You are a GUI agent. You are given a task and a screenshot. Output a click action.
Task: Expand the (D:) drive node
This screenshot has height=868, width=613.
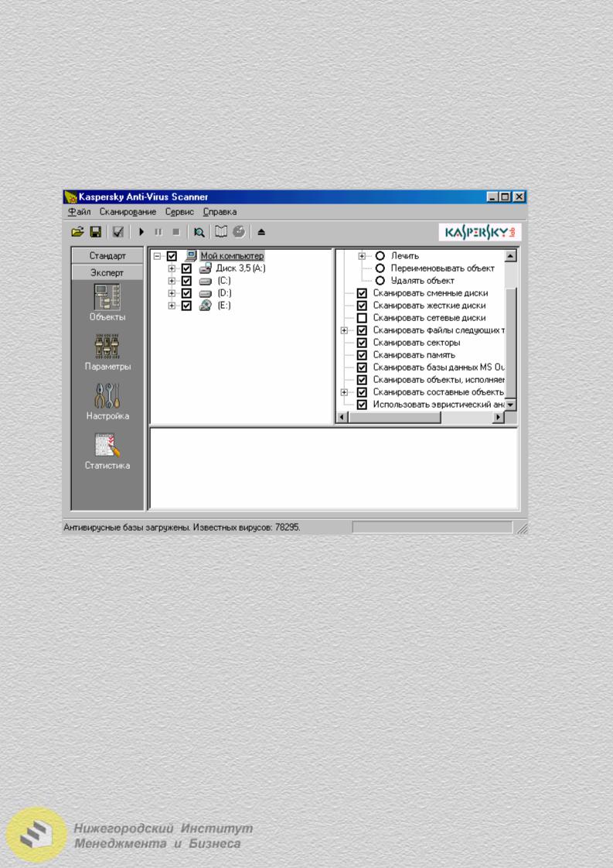tap(172, 293)
